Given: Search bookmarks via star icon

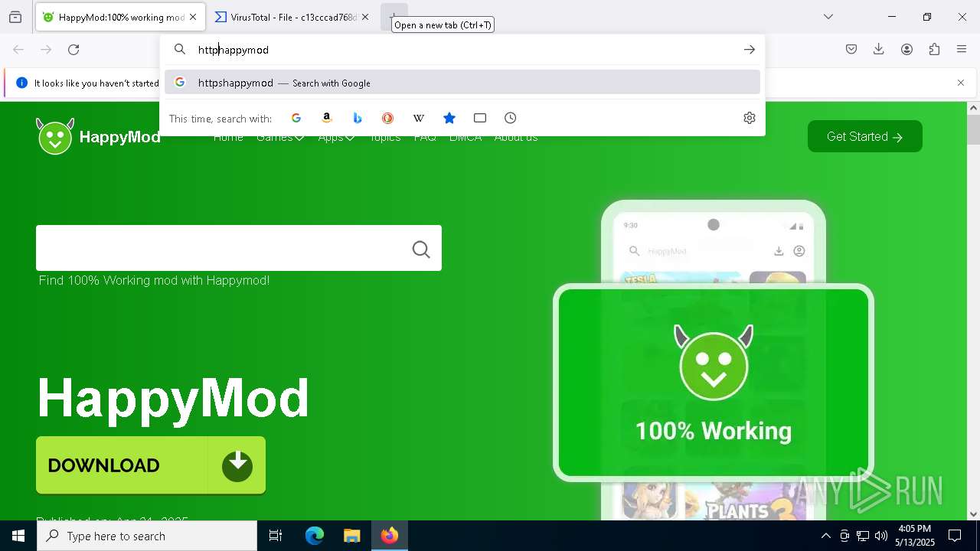Looking at the screenshot, I should tap(449, 118).
